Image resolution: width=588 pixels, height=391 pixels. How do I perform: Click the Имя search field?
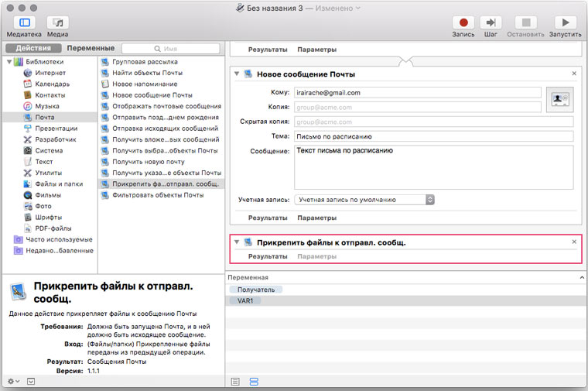[x=171, y=49]
